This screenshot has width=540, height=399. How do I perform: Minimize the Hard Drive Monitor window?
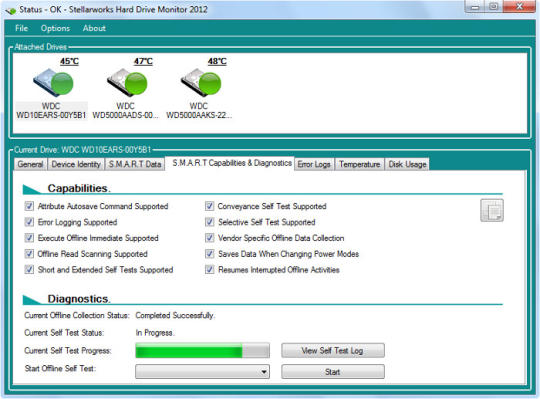[476, 7]
